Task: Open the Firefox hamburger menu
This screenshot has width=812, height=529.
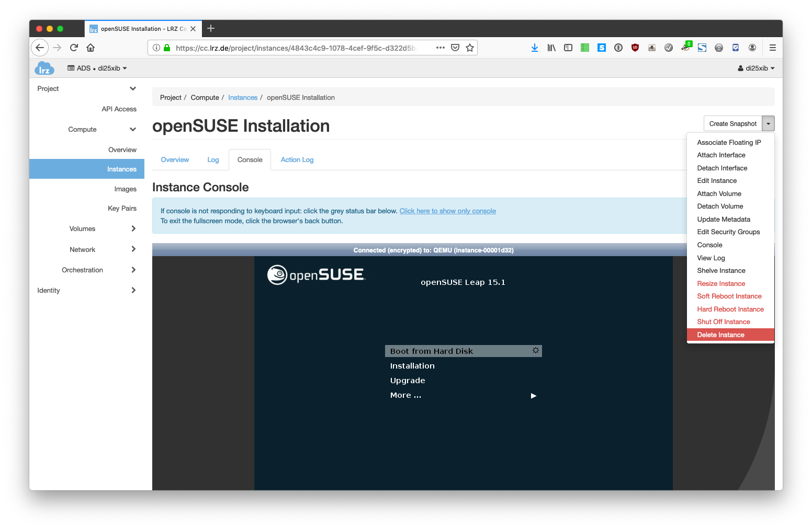Action: click(772, 48)
